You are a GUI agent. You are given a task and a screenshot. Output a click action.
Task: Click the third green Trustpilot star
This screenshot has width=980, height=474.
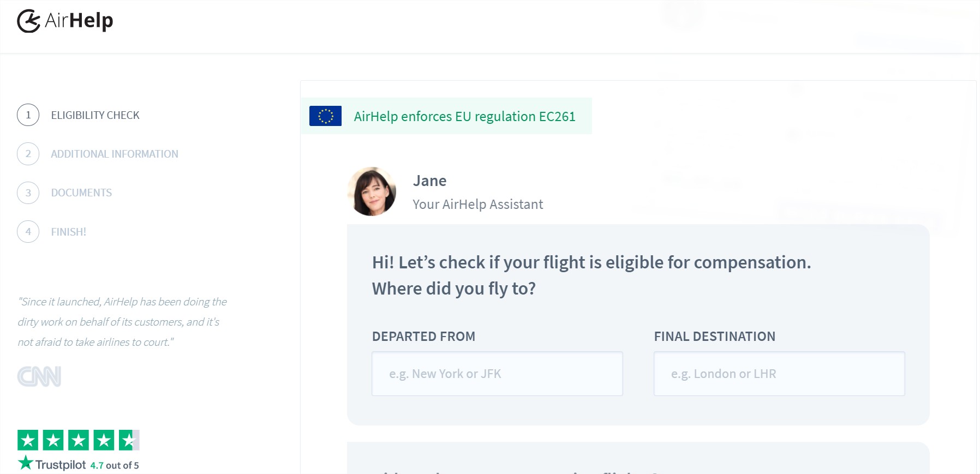pos(79,440)
